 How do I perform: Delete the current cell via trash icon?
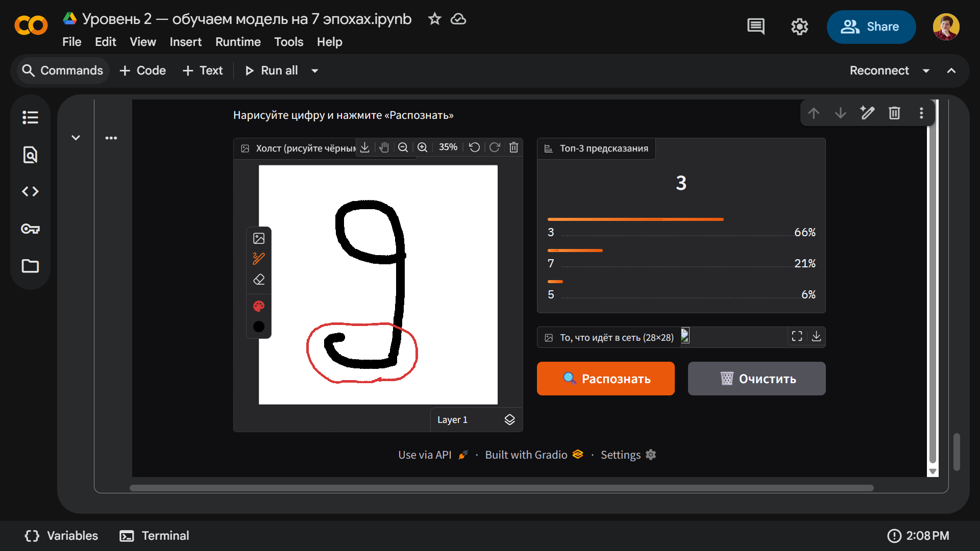click(894, 113)
